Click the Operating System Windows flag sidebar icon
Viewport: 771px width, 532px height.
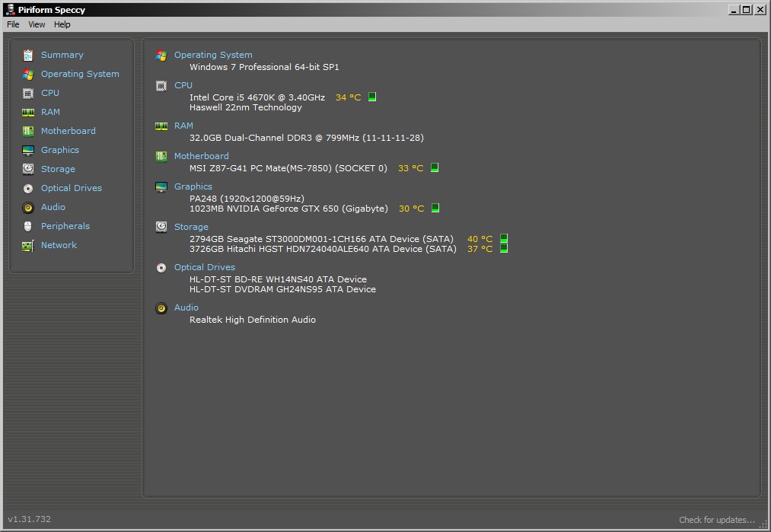[x=28, y=75]
